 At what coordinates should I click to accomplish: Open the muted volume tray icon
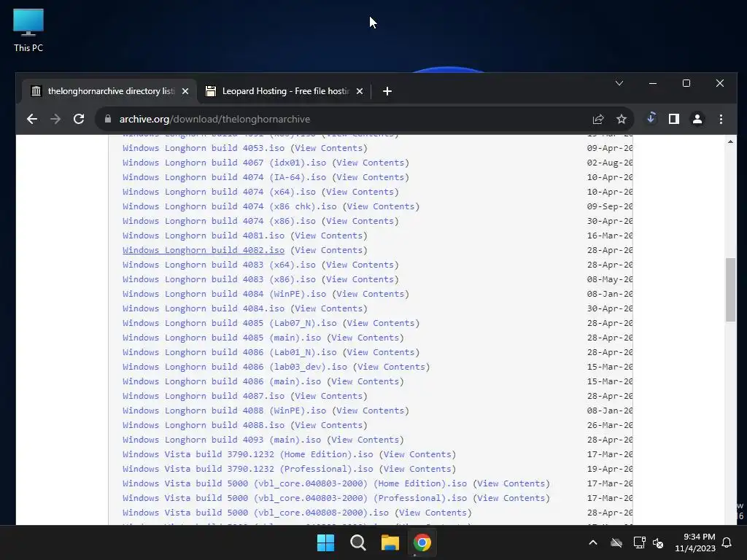(658, 542)
